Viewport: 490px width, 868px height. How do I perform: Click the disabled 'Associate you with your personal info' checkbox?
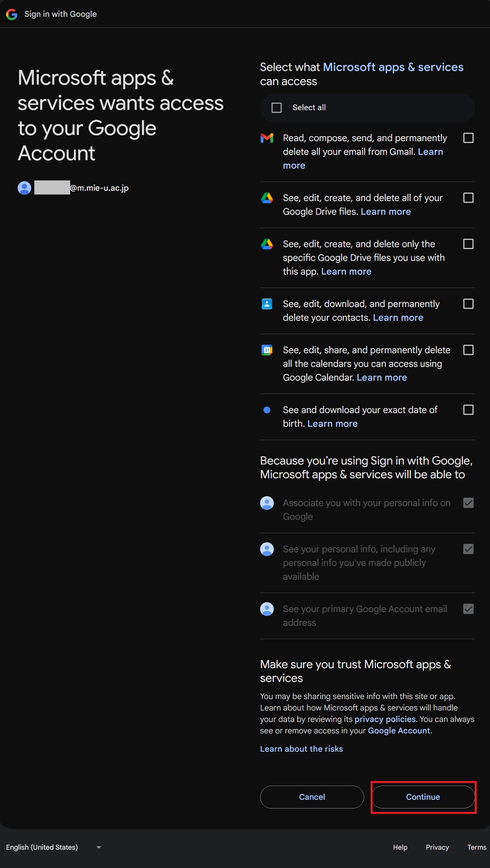[x=468, y=503]
